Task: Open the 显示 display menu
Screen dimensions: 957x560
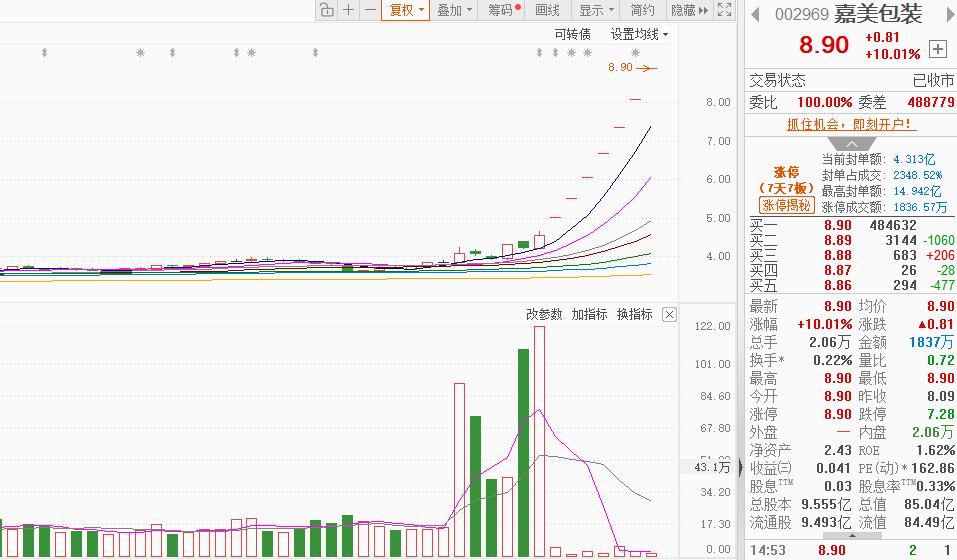Action: tap(596, 10)
